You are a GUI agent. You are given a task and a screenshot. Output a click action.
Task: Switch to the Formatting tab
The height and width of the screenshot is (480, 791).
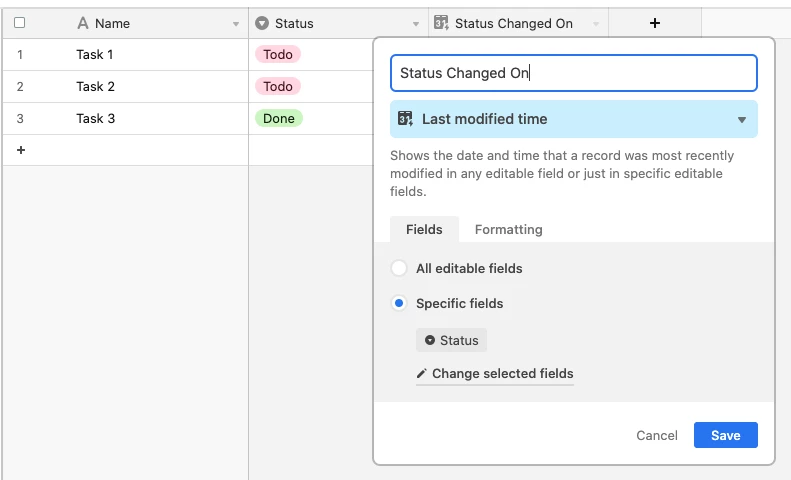point(508,229)
